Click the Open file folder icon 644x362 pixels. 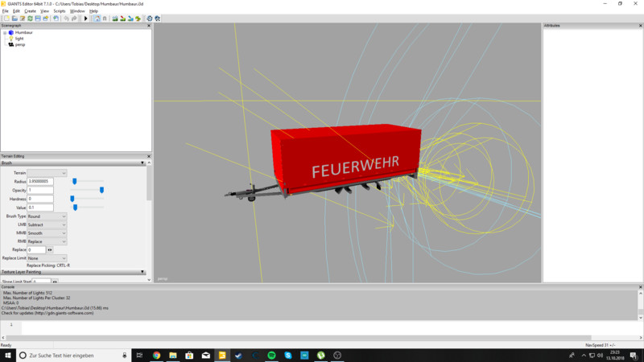pos(14,18)
